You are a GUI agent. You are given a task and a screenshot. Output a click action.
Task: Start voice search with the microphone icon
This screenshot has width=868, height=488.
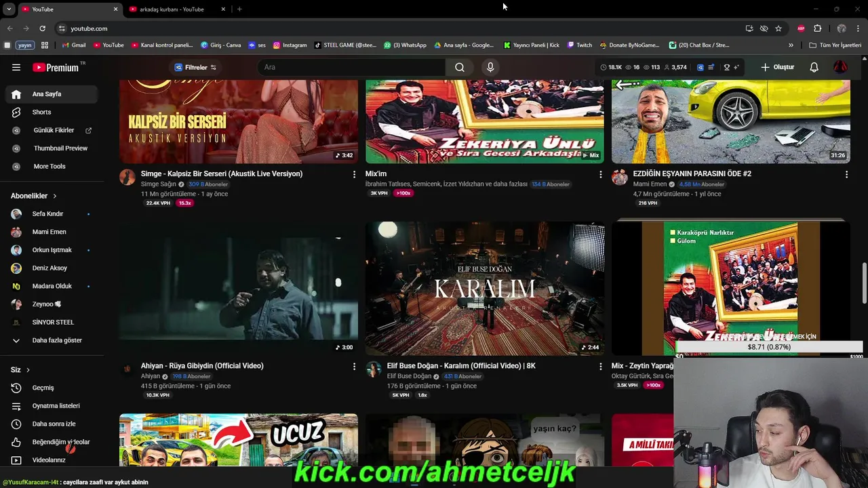pyautogui.click(x=490, y=67)
